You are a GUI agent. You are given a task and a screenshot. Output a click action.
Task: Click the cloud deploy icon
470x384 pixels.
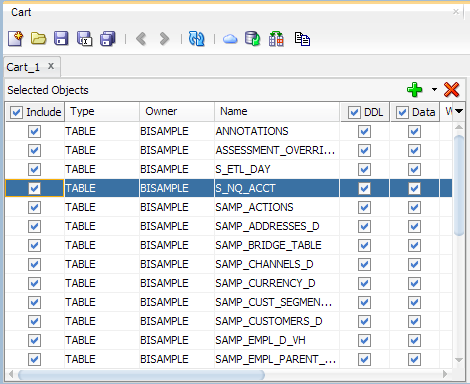coord(230,39)
